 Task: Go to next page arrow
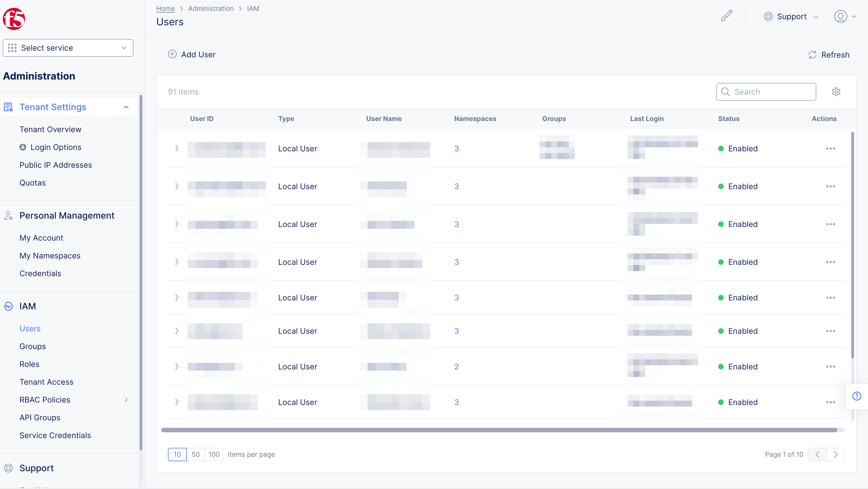(x=836, y=454)
